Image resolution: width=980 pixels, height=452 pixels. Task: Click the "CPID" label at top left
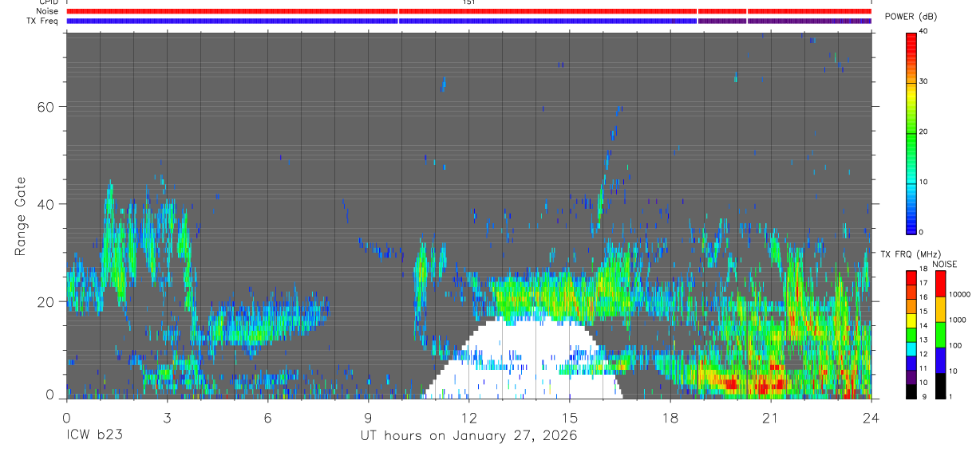[x=49, y=2]
